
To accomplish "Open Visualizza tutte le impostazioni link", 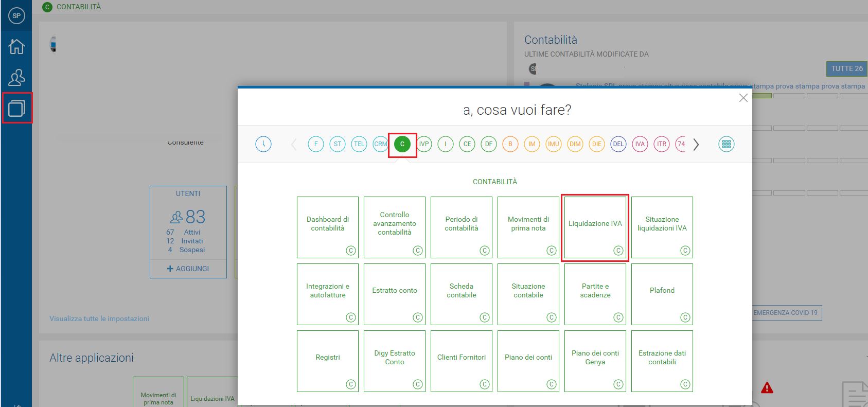I will (x=99, y=318).
